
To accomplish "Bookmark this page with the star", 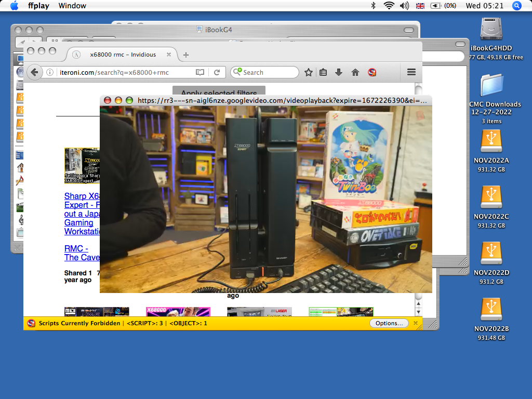I will [308, 72].
